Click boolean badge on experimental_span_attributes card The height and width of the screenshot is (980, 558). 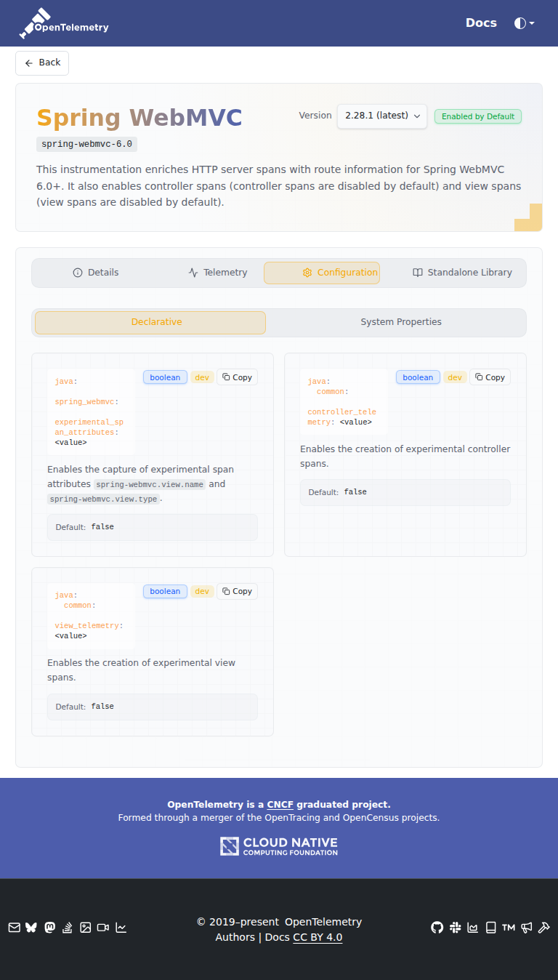(165, 377)
